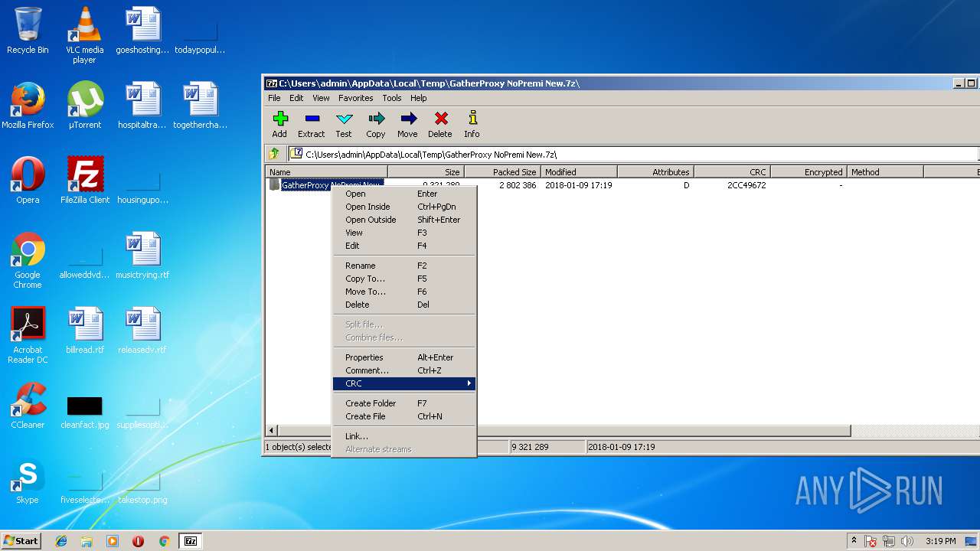Click the Start button
Viewport: 980px width, 551px height.
coord(21,541)
